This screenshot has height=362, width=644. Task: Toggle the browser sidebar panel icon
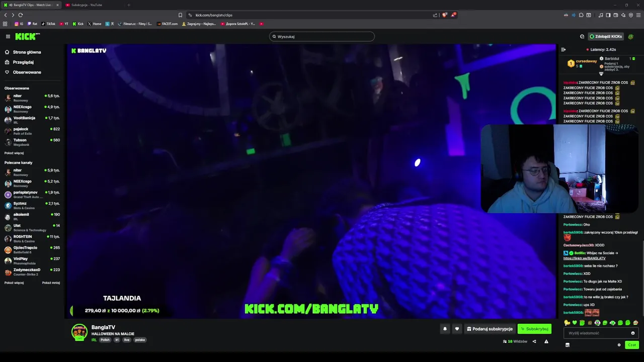pos(608,15)
